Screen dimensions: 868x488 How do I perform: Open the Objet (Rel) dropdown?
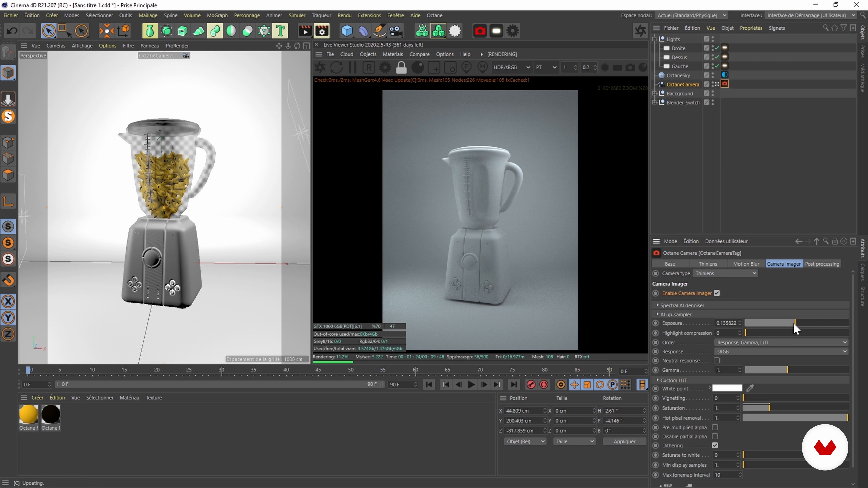tap(525, 441)
